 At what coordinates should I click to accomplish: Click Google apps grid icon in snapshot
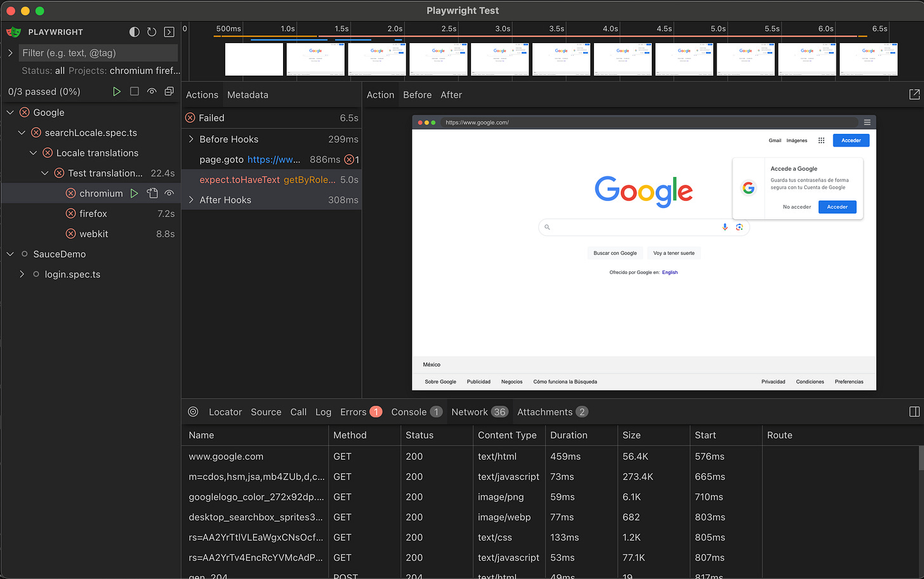pos(821,141)
